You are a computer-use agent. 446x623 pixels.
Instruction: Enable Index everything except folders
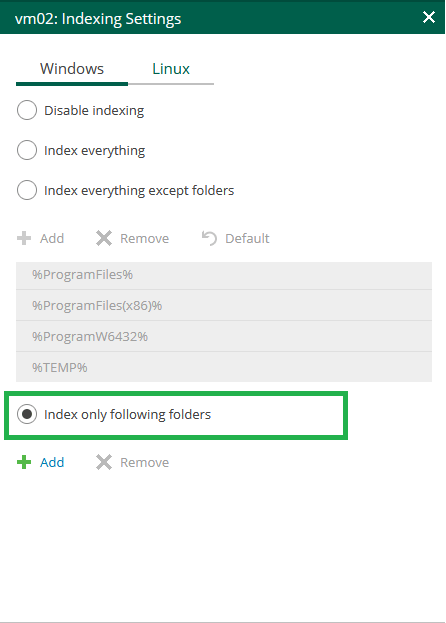(x=27, y=190)
